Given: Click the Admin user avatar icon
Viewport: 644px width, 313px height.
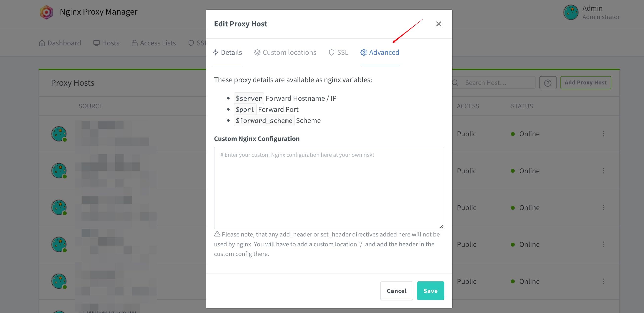Looking at the screenshot, I should [x=571, y=13].
